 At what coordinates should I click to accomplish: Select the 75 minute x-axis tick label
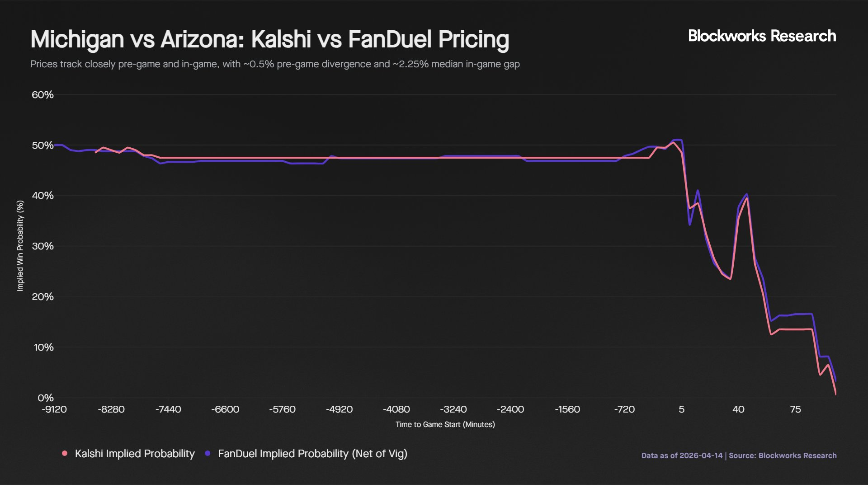795,409
